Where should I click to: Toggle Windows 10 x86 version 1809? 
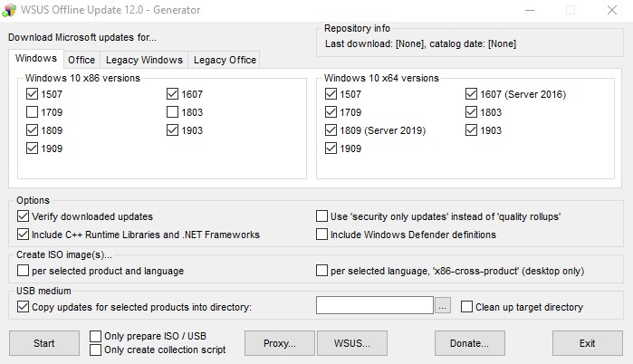pyautogui.click(x=32, y=130)
